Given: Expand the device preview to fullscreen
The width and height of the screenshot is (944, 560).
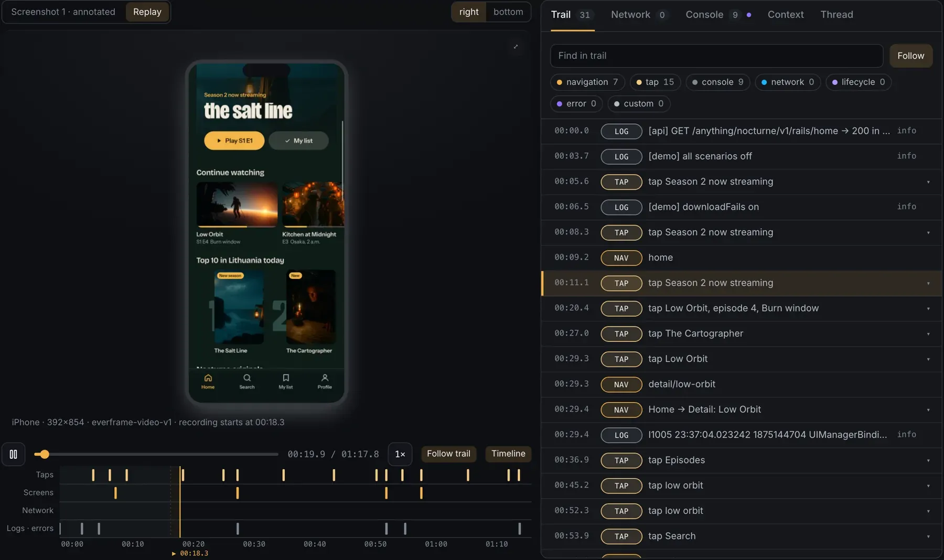Looking at the screenshot, I should 516,47.
